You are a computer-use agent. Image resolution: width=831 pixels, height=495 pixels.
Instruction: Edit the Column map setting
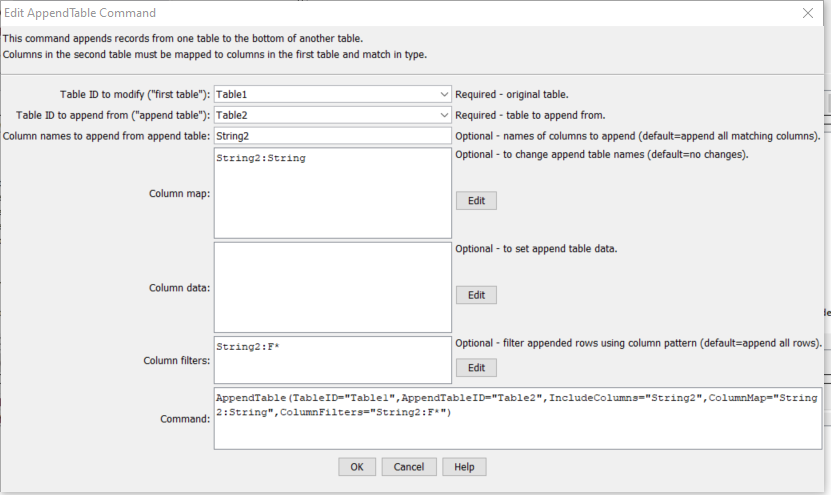476,201
